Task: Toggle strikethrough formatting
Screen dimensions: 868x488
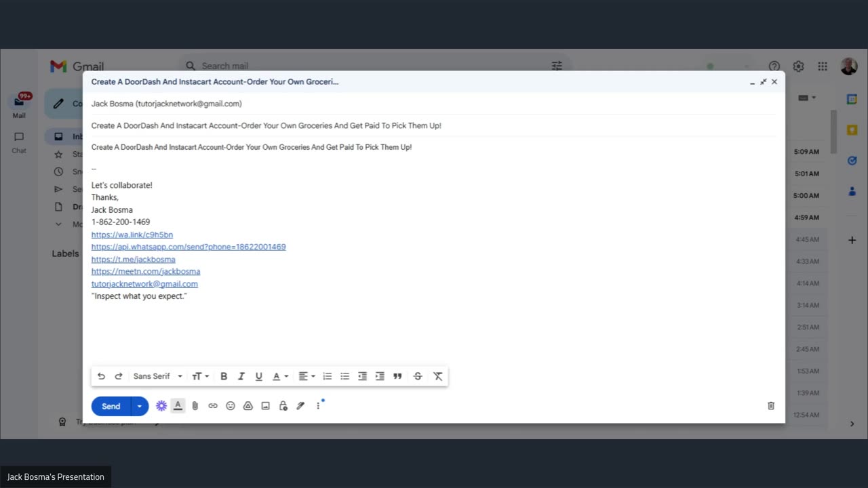Action: pos(418,376)
